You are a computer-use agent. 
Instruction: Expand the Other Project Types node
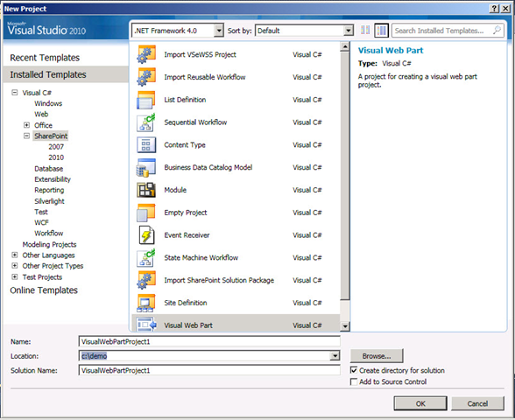(14, 266)
